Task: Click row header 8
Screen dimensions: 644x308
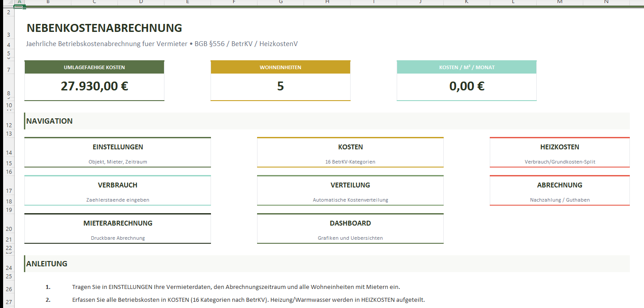Action: (8, 94)
